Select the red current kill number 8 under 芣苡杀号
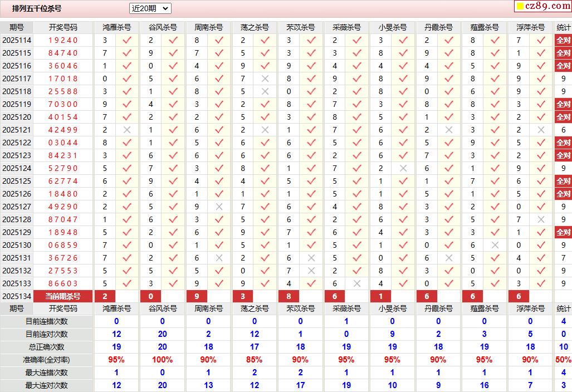The height and width of the screenshot is (392, 572). (x=289, y=296)
